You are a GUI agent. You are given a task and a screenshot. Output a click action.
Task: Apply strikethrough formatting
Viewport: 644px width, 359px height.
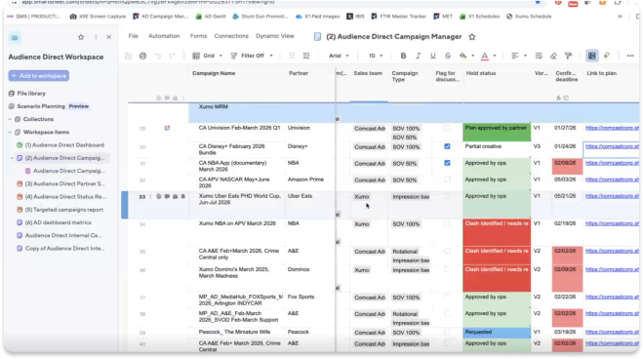448,56
